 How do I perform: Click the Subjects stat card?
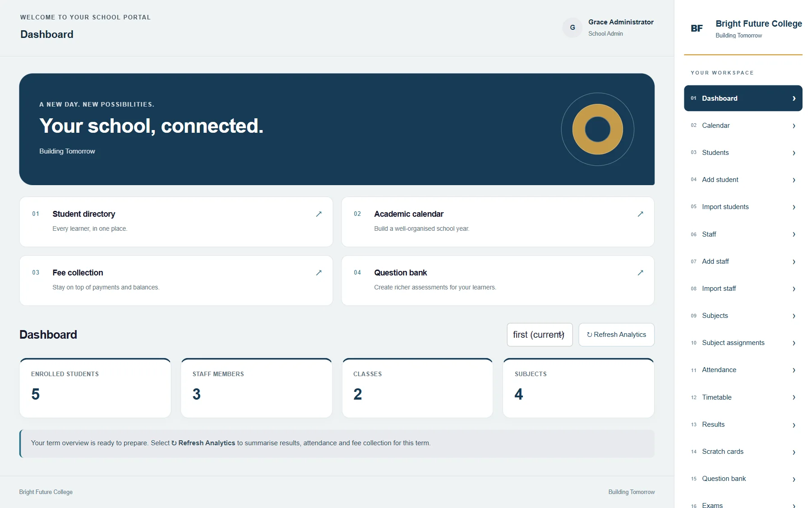(x=578, y=388)
